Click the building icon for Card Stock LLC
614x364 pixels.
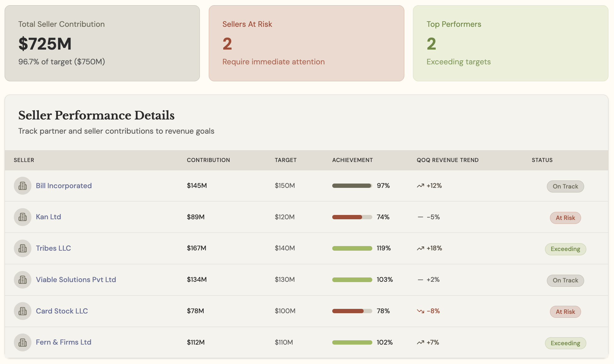click(x=22, y=311)
